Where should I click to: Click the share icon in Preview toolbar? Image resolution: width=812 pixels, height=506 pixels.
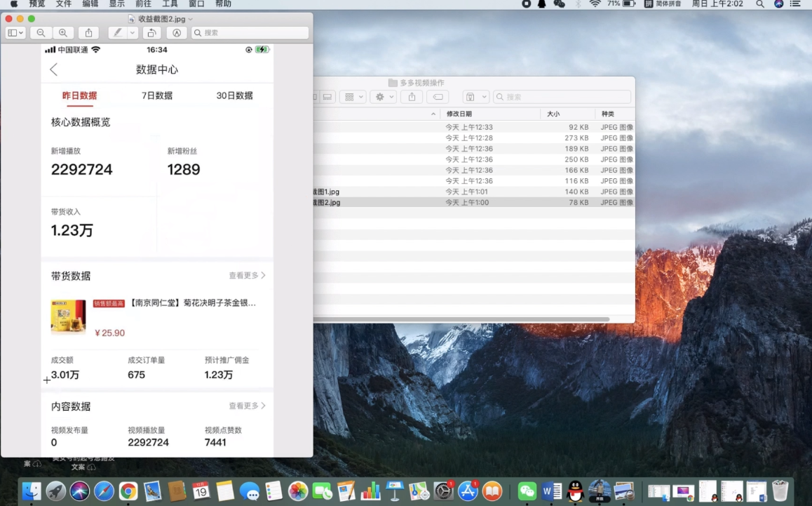click(89, 33)
